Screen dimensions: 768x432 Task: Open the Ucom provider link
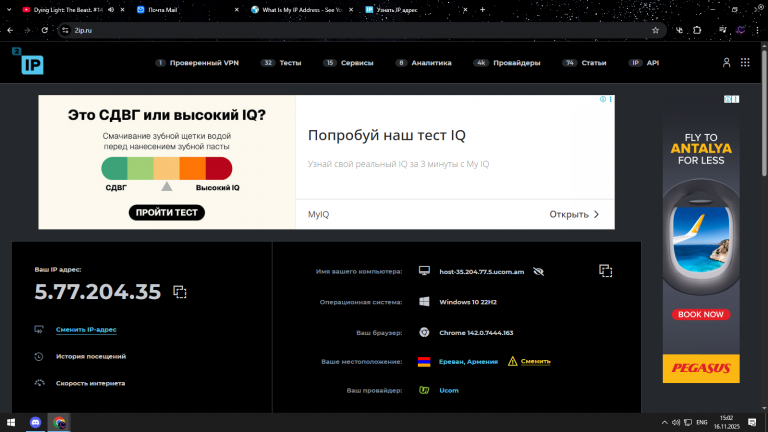pos(449,390)
